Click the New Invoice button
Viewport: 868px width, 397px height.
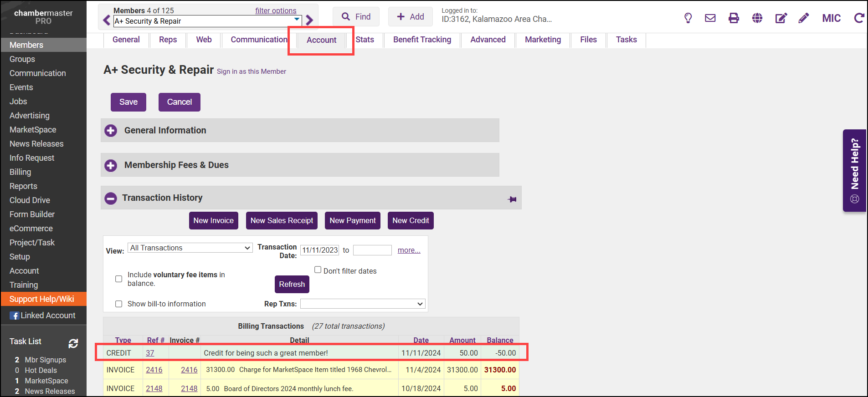click(x=213, y=220)
